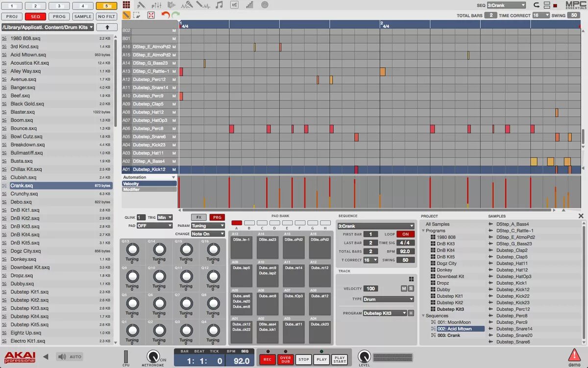Switch to the SAMPLE browser tab
Image resolution: width=588 pixels, height=368 pixels.
83,17
